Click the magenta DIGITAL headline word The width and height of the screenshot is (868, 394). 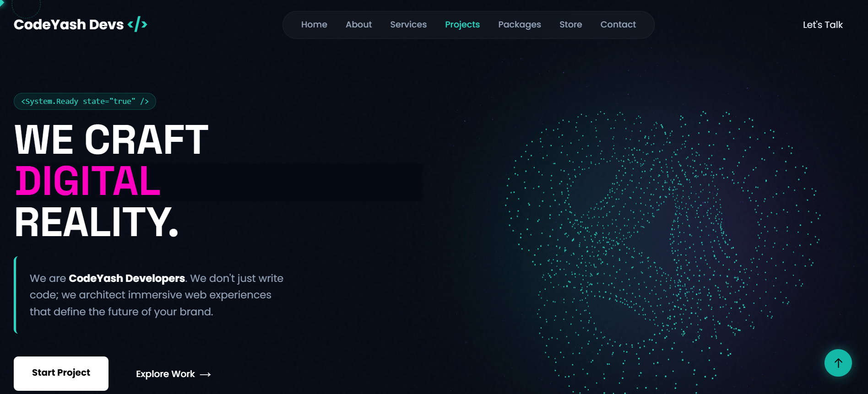[88, 182]
